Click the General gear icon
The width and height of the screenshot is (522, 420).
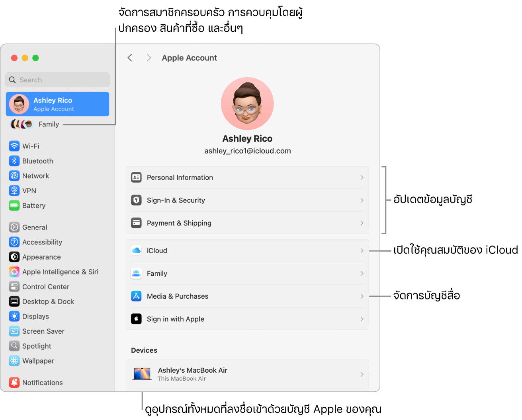(14, 227)
